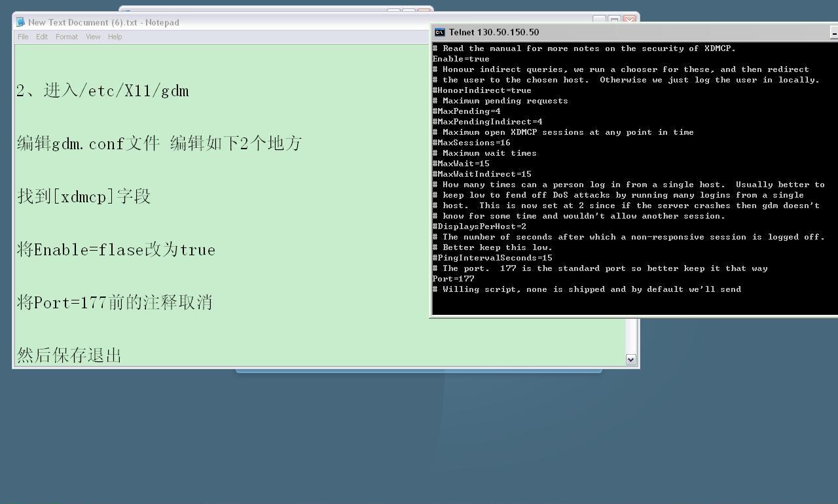838x504 pixels.
Task: Click 'Enable=true' line in Telnet
Action: (x=461, y=59)
